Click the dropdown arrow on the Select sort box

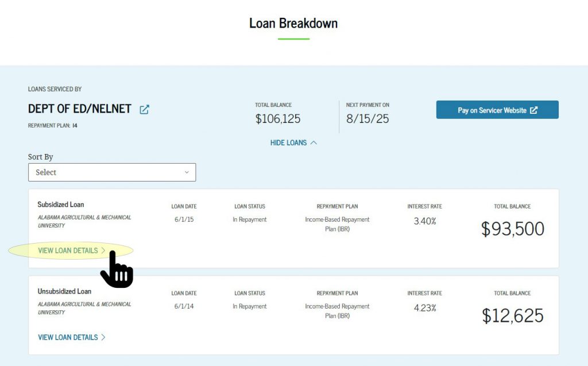coord(186,172)
